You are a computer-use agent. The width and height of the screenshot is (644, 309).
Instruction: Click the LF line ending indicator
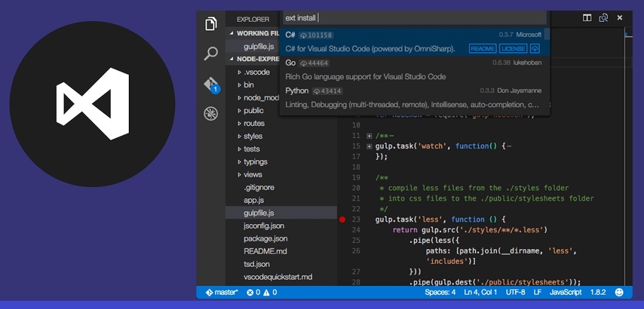(x=538, y=292)
